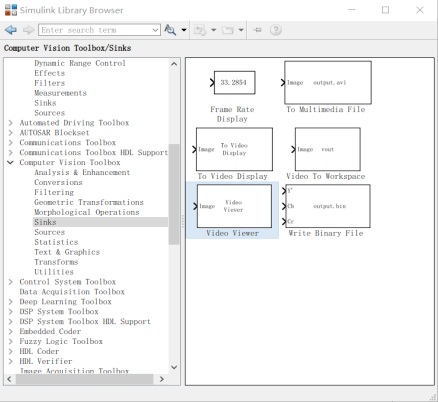This screenshot has height=402, width=438.
Task: Expand the Communications Toolbox node
Action: click(11, 143)
